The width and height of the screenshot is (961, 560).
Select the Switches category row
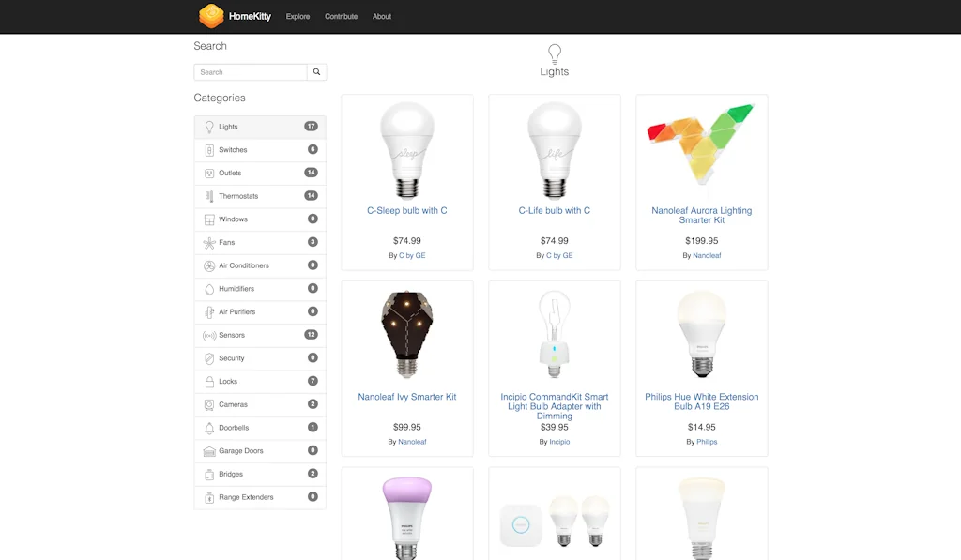tap(261, 150)
